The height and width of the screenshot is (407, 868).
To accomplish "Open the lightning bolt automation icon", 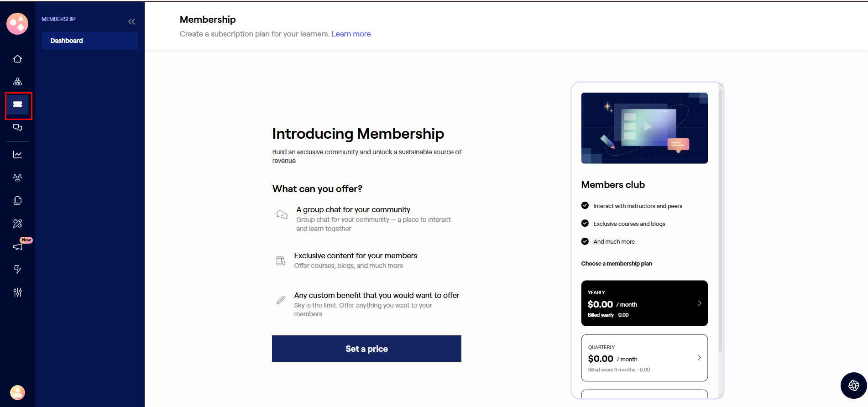I will click(x=17, y=269).
